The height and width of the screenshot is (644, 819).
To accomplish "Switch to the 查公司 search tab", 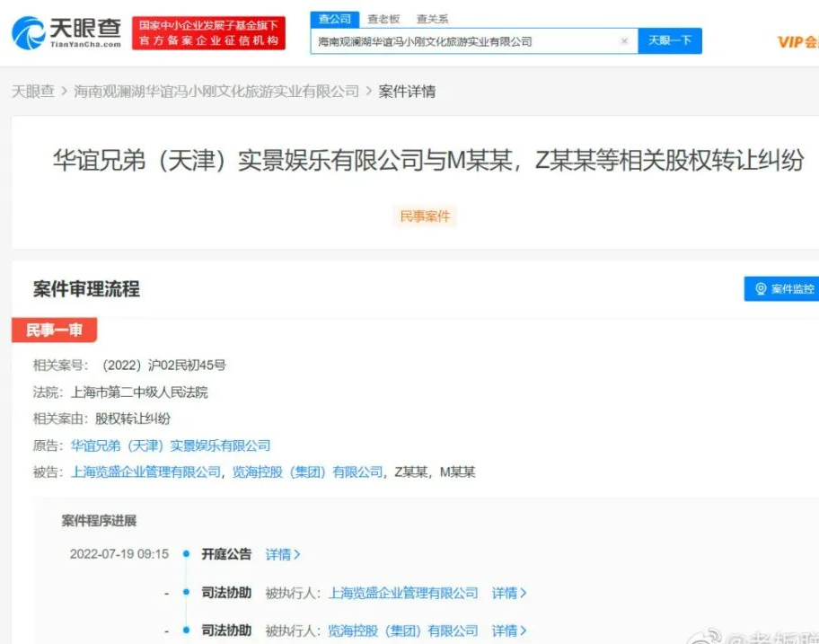I will pyautogui.click(x=335, y=20).
